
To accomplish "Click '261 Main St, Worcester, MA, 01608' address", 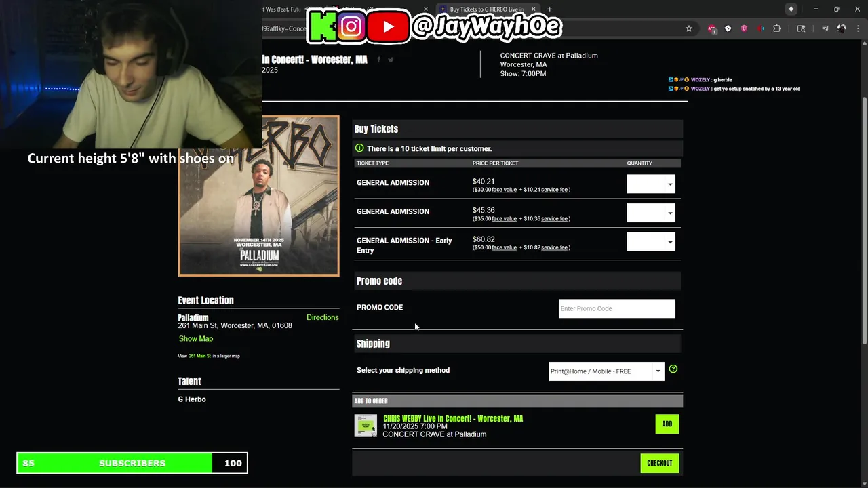I will coord(235,325).
